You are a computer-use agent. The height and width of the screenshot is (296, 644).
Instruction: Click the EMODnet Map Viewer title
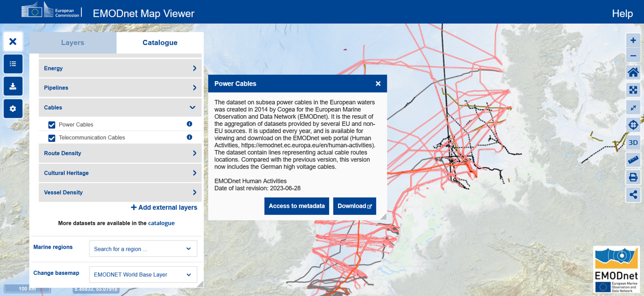coord(143,14)
